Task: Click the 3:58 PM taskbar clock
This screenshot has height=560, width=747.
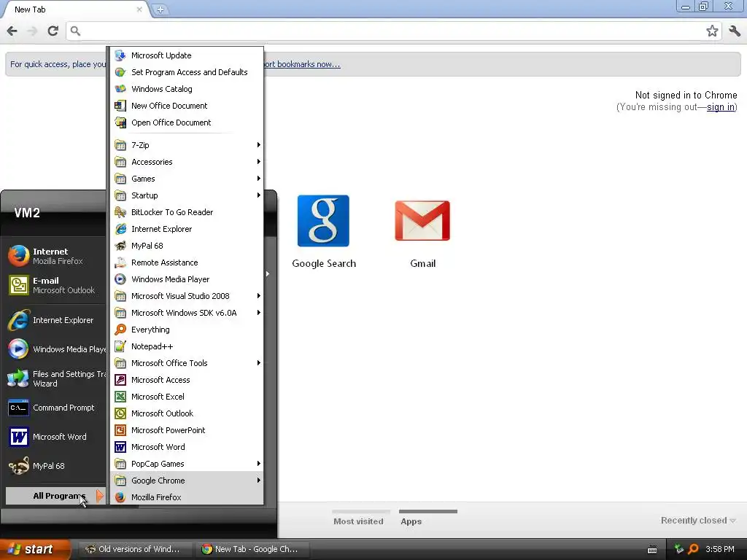Action: coord(720,549)
